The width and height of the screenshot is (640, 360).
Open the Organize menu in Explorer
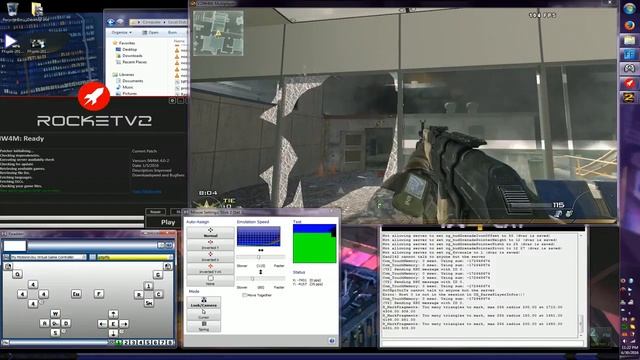click(122, 32)
